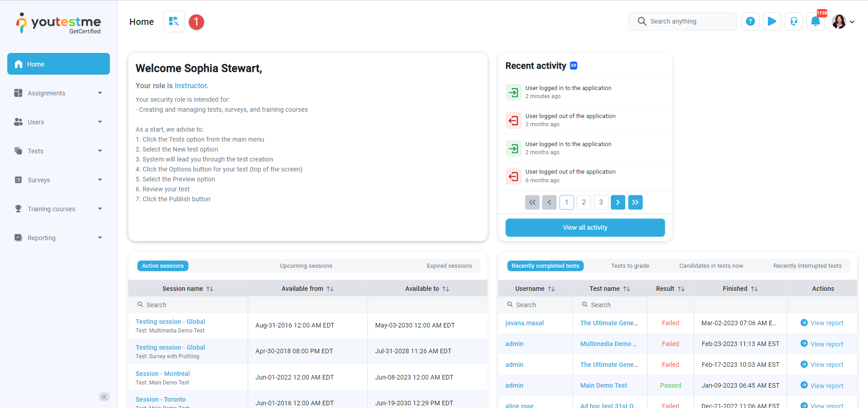Open the user profile dropdown
The image size is (868, 408).
(844, 22)
